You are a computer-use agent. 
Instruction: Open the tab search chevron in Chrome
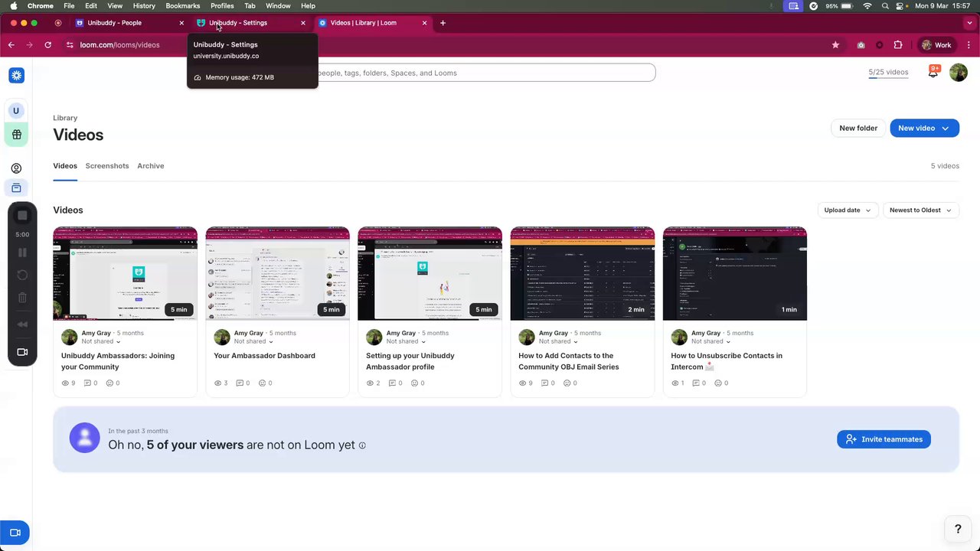(x=969, y=23)
